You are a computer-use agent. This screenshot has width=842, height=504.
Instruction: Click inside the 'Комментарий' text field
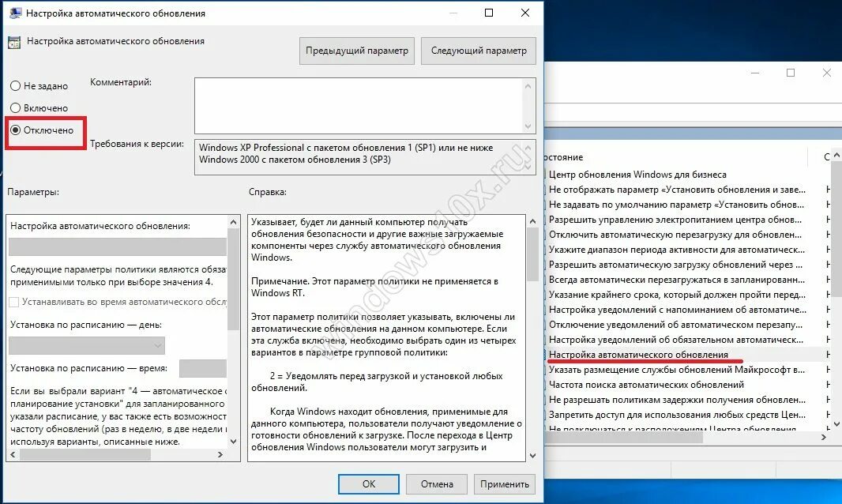coord(359,106)
